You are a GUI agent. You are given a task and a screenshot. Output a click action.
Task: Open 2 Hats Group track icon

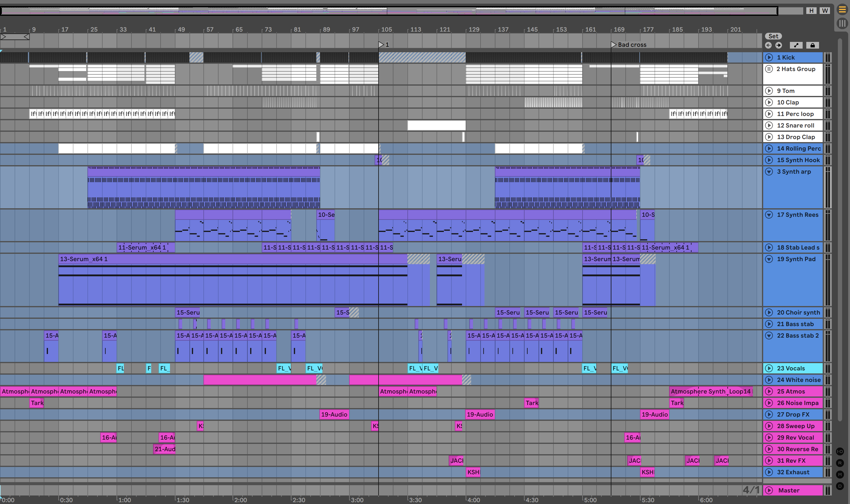point(769,69)
